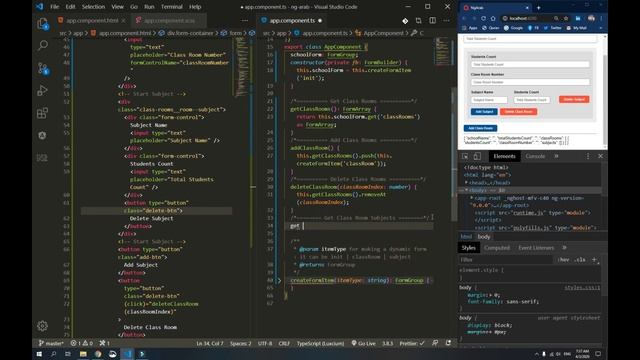Switch to the DevTools Console tab
This screenshot has height=360, width=640.
point(535,156)
